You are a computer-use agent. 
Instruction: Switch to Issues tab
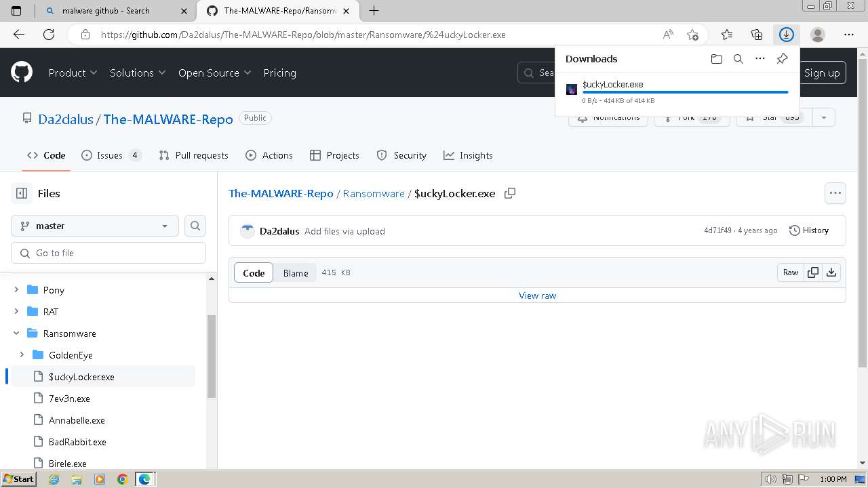click(x=111, y=155)
